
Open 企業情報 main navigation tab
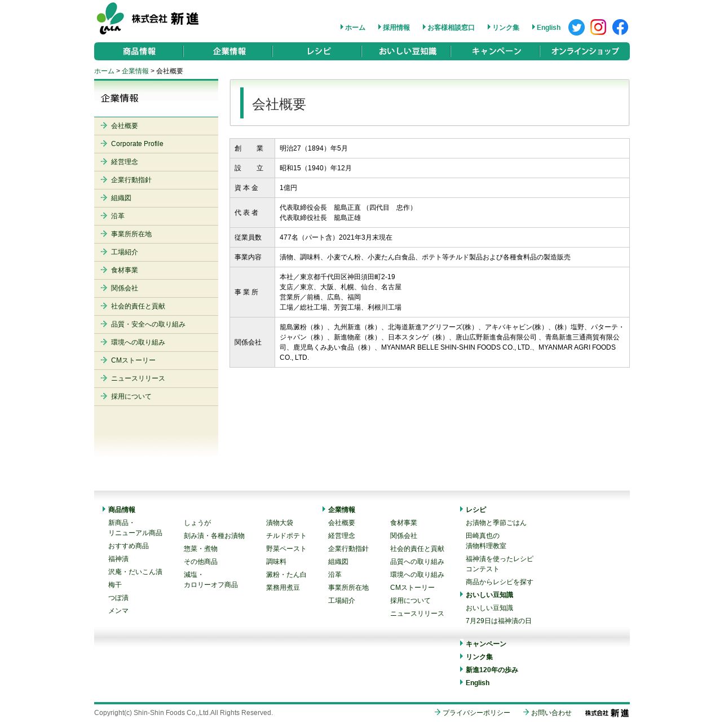[x=229, y=51]
